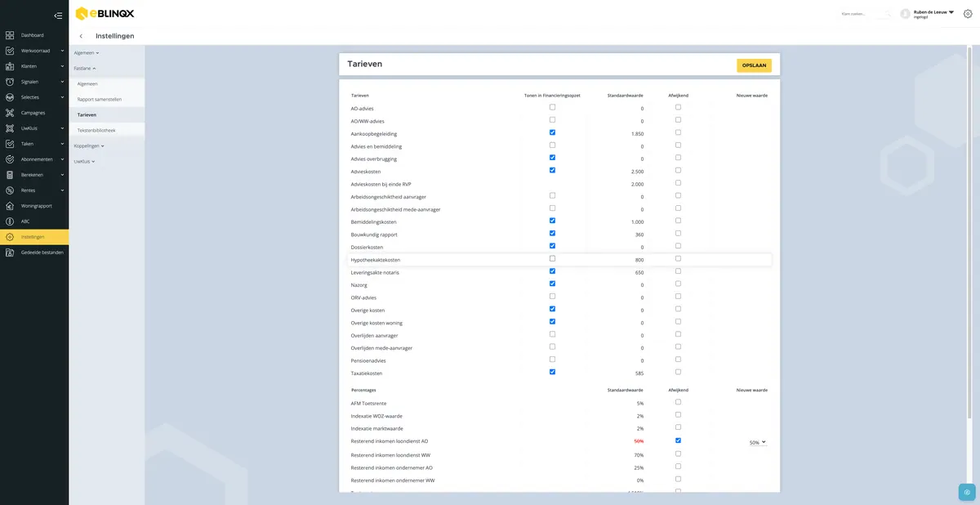The height and width of the screenshot is (505, 980).
Task: Expand the Koppelingen settings section
Action: pyautogui.click(x=89, y=145)
